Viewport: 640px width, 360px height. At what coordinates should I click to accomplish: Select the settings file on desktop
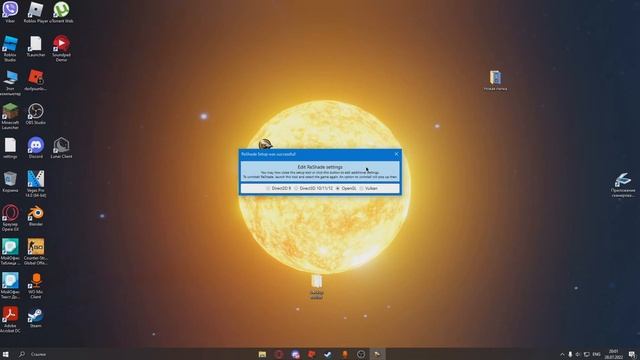(10, 148)
